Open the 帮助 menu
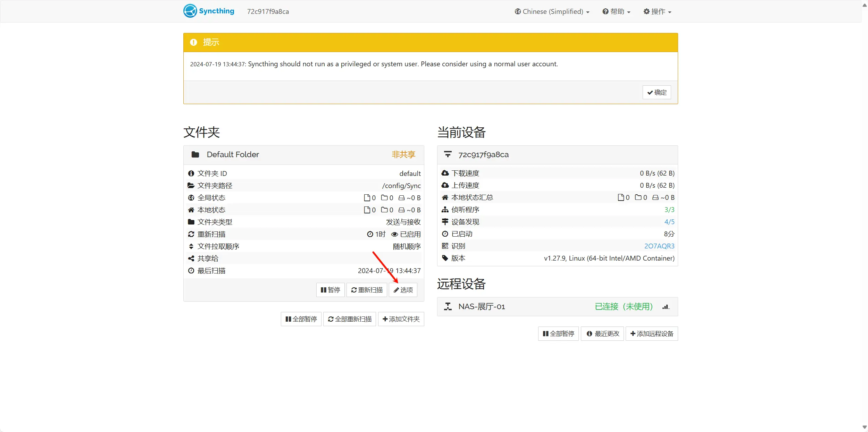The image size is (868, 432). (x=616, y=11)
